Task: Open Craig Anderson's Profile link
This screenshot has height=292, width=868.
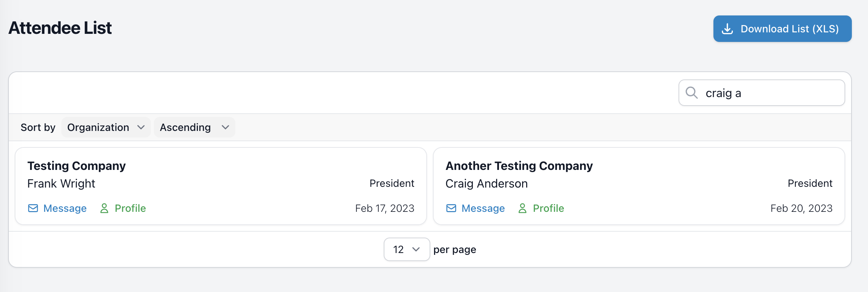Action: coord(549,208)
